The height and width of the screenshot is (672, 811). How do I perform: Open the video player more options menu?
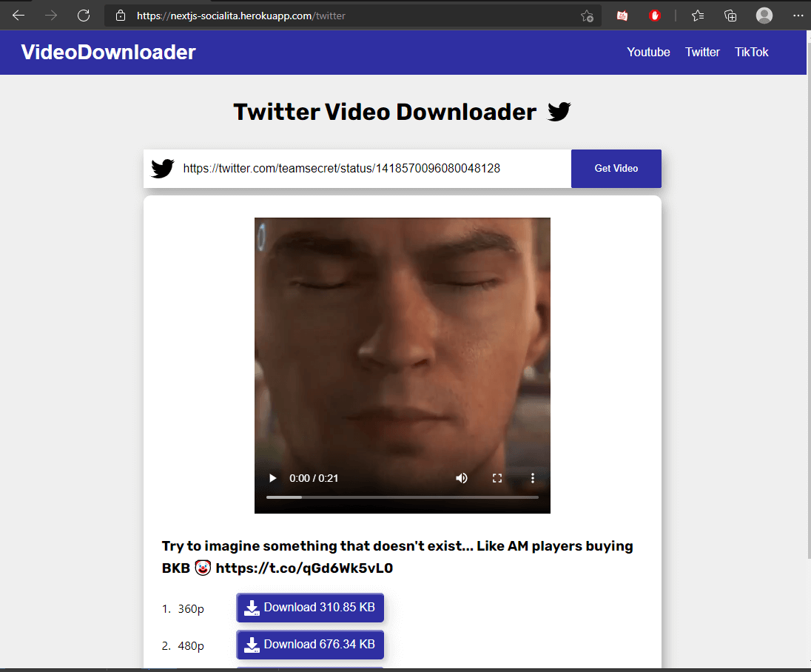[x=532, y=478]
